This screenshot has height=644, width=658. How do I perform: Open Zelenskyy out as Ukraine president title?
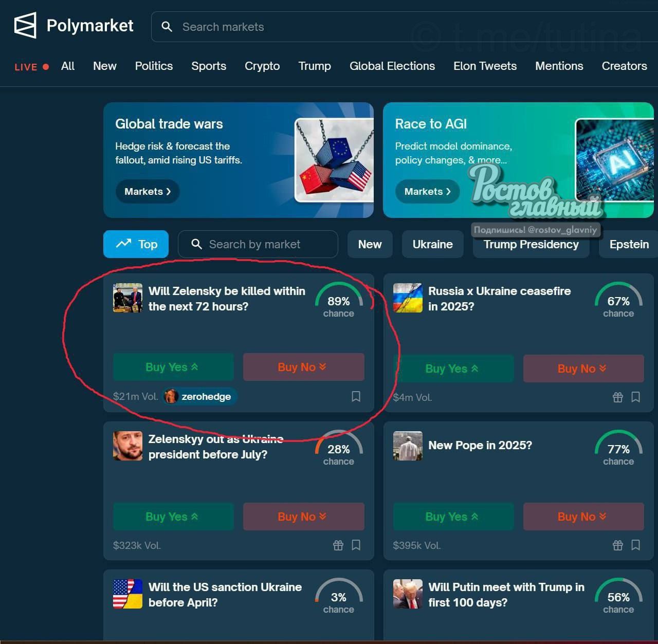[x=216, y=447]
